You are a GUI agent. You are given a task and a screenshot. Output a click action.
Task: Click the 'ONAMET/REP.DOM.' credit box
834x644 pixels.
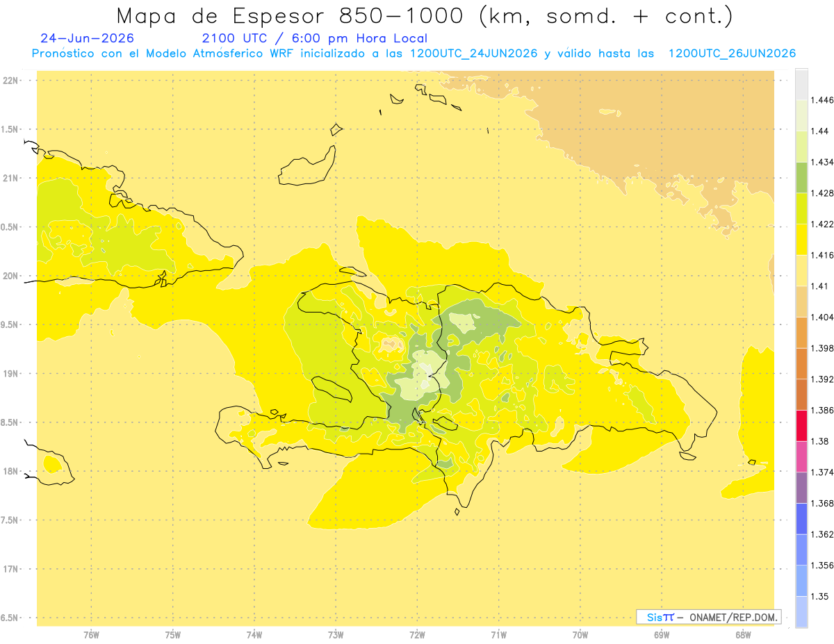[x=709, y=617]
